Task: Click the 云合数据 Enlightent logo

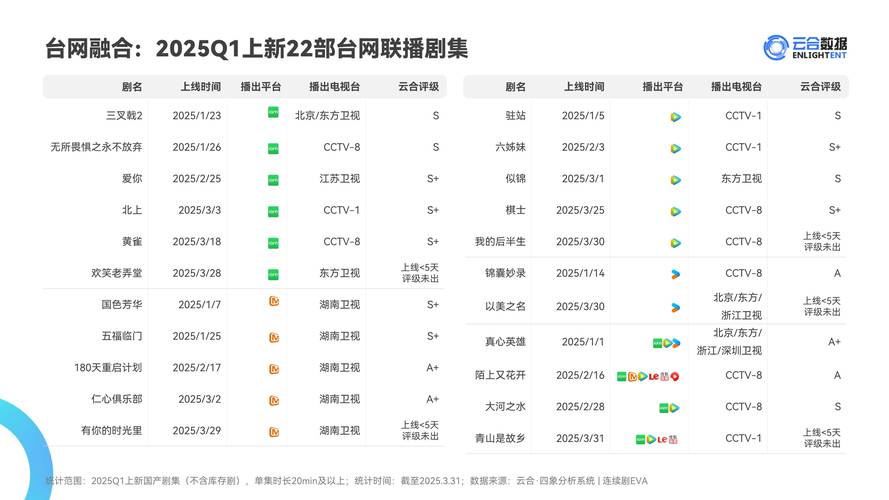Action: [x=805, y=48]
